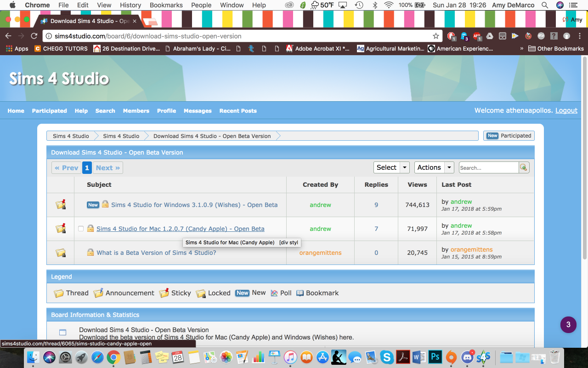Open the Apps bookmarks shortcut
Image resolution: width=588 pixels, height=368 pixels.
point(17,48)
